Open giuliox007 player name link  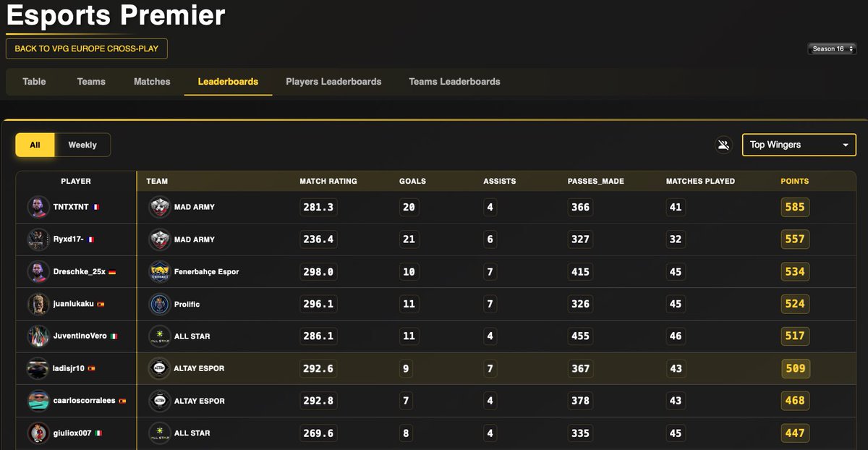[x=72, y=433]
